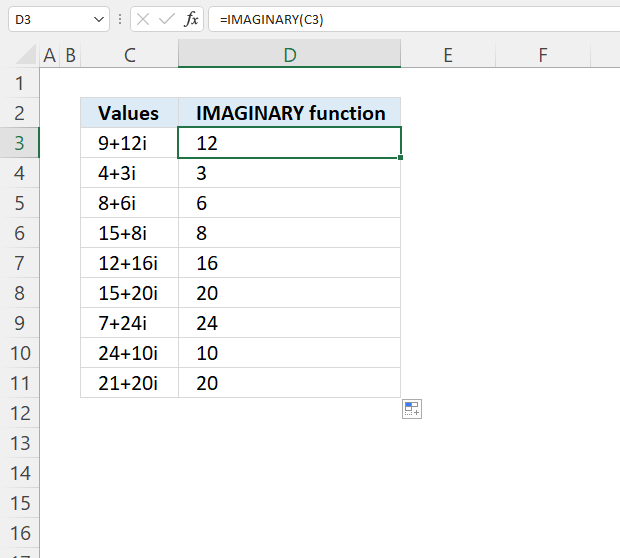Image resolution: width=620 pixels, height=558 pixels.
Task: Click the Enter checkmark icon in formula bar
Action: pos(166,19)
